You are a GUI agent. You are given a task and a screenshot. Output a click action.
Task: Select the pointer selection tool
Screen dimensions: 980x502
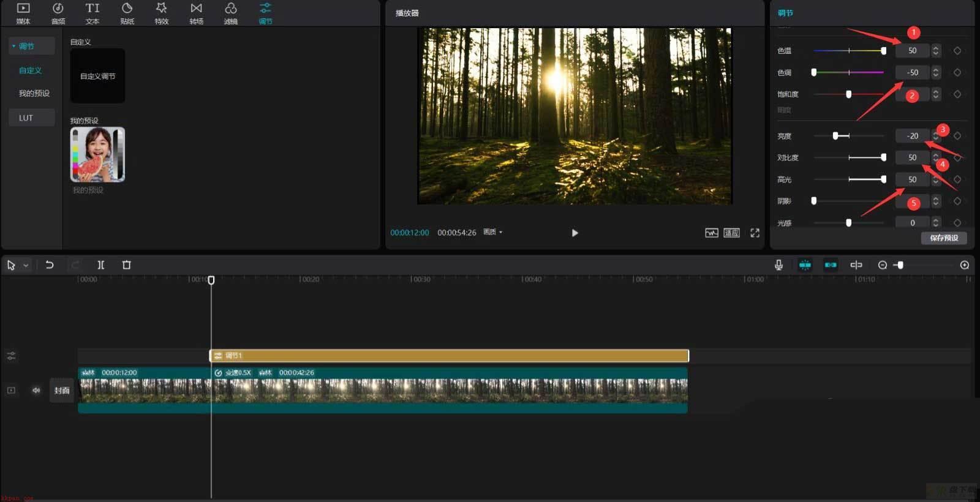11,265
